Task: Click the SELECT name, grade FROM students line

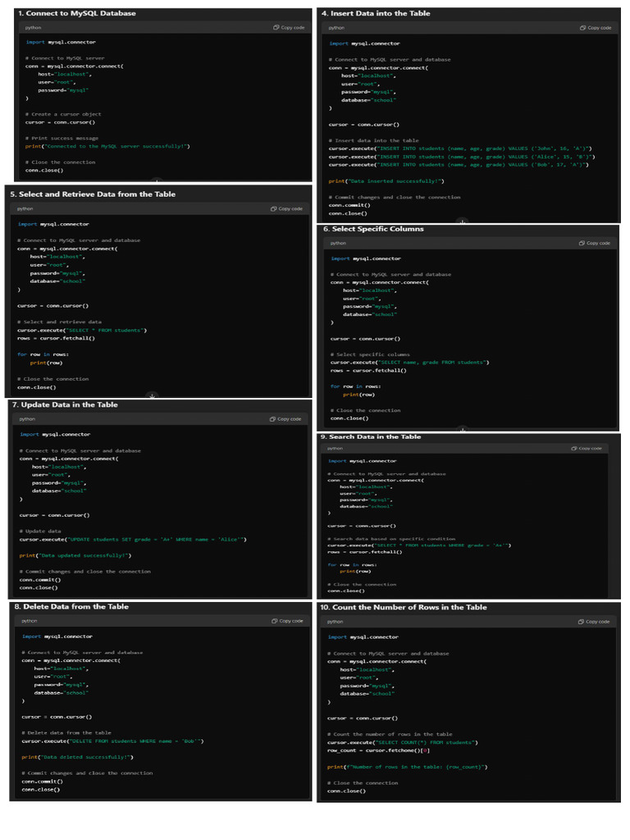Action: [x=410, y=362]
